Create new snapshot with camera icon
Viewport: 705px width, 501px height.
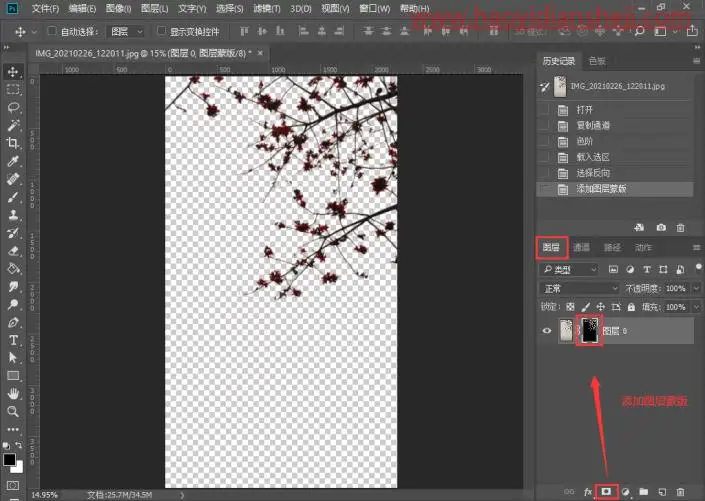click(661, 228)
